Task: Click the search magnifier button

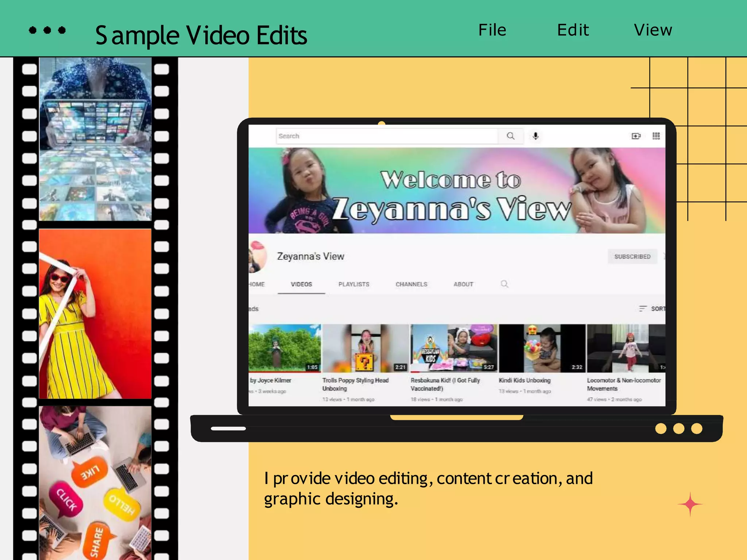Action: point(510,136)
